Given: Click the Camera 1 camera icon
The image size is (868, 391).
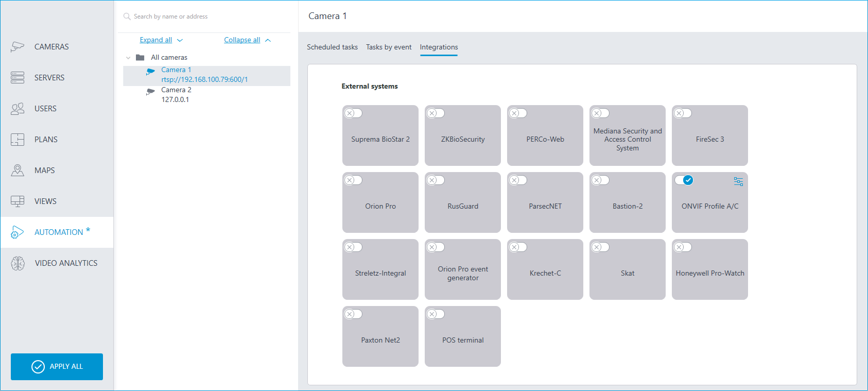Looking at the screenshot, I should coord(150,72).
